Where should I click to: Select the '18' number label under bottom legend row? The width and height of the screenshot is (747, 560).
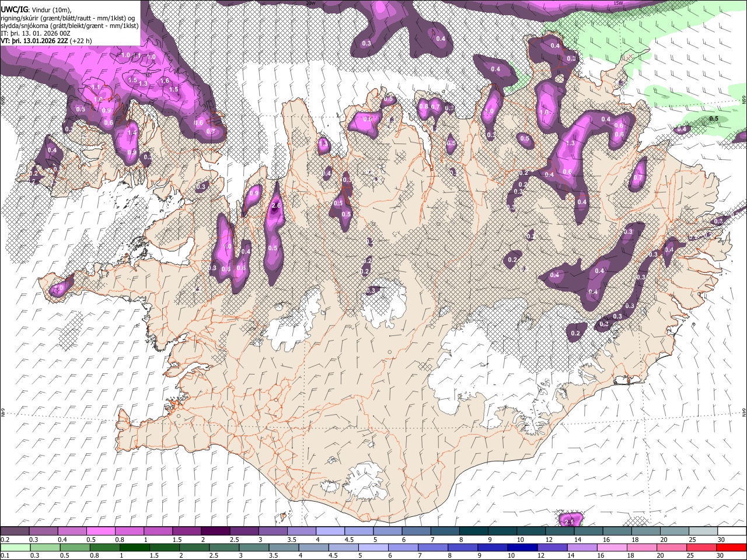630,555
